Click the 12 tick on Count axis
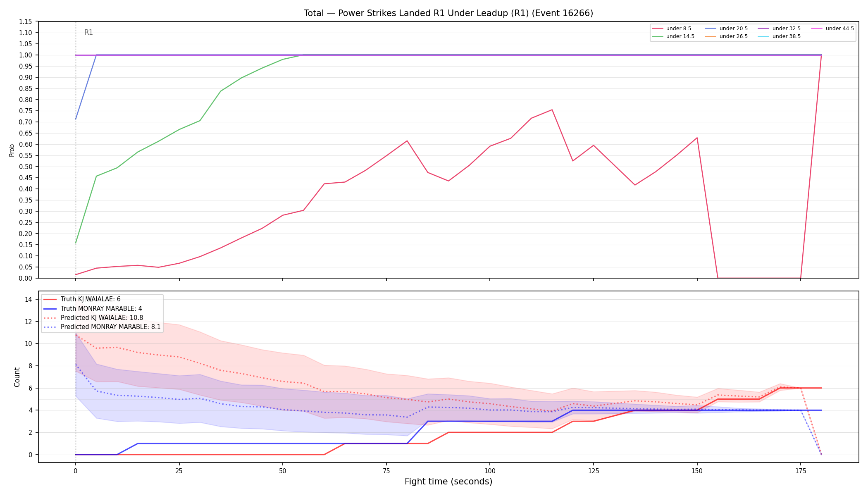Screen dimensions: 868x496 pos(29,322)
